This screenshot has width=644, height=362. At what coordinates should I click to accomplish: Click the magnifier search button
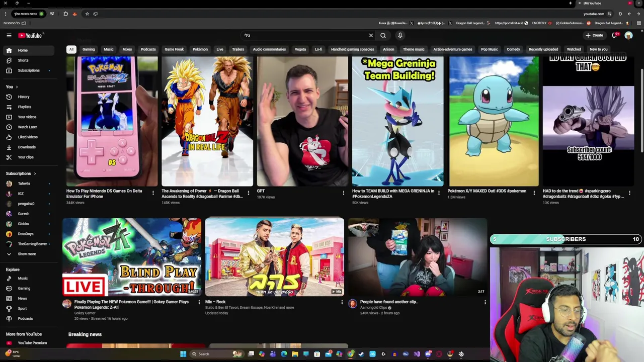(383, 35)
